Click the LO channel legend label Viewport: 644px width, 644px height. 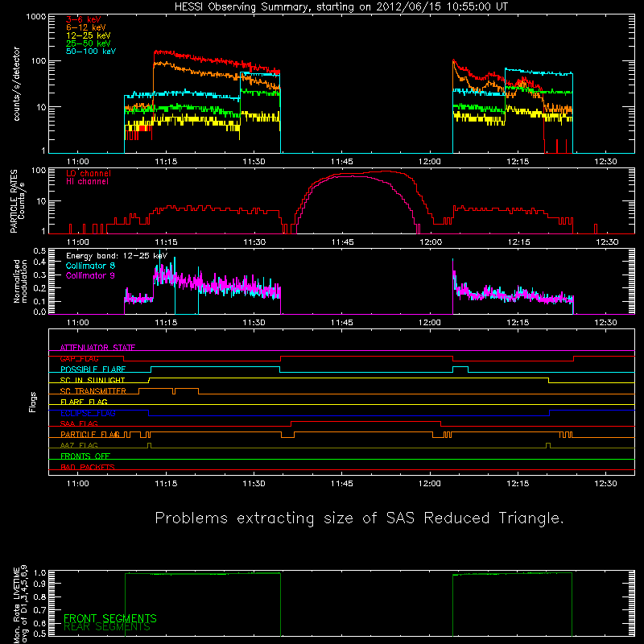(89, 173)
